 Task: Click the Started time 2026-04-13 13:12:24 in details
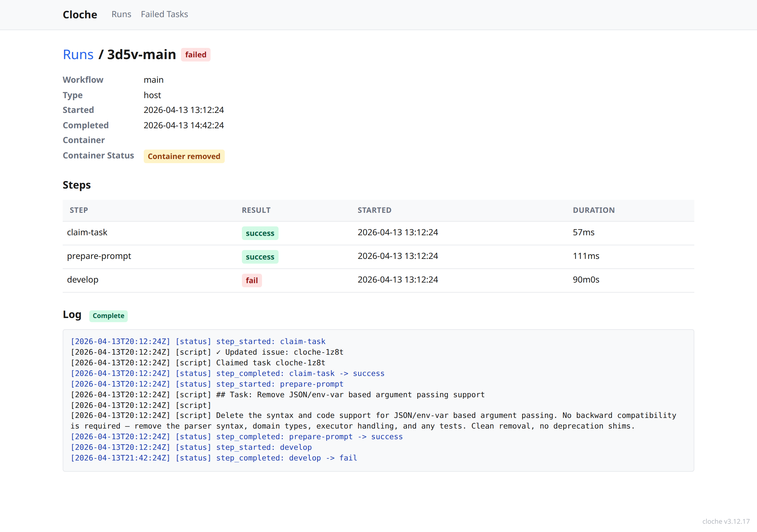[184, 110]
